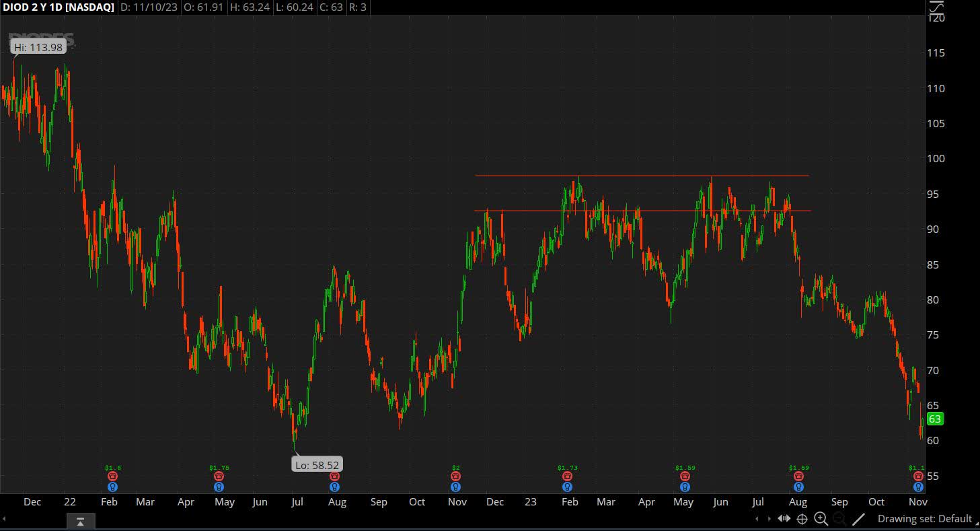Screen dimensions: 980x531
Task: Select the upper red horizontal resistance line
Action: [642, 176]
